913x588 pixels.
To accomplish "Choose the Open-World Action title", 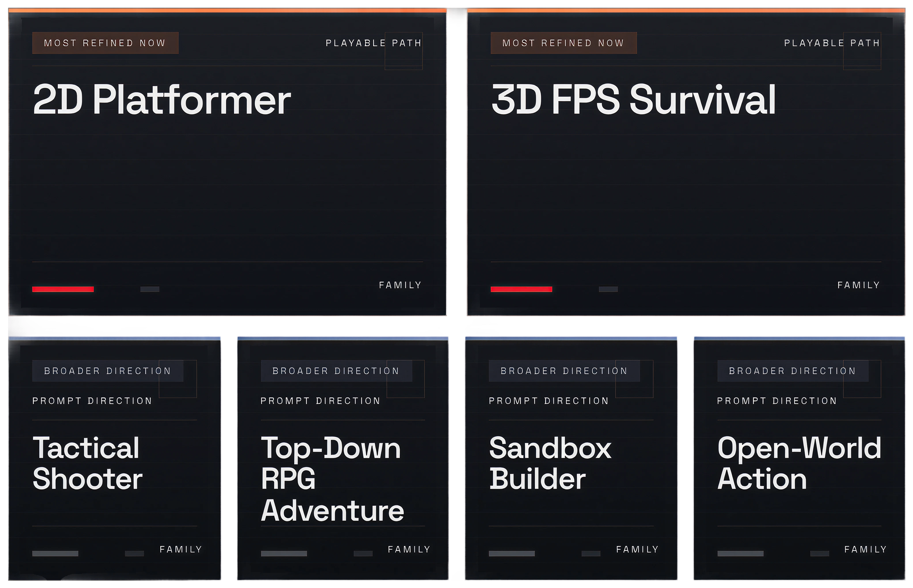I will [x=799, y=463].
